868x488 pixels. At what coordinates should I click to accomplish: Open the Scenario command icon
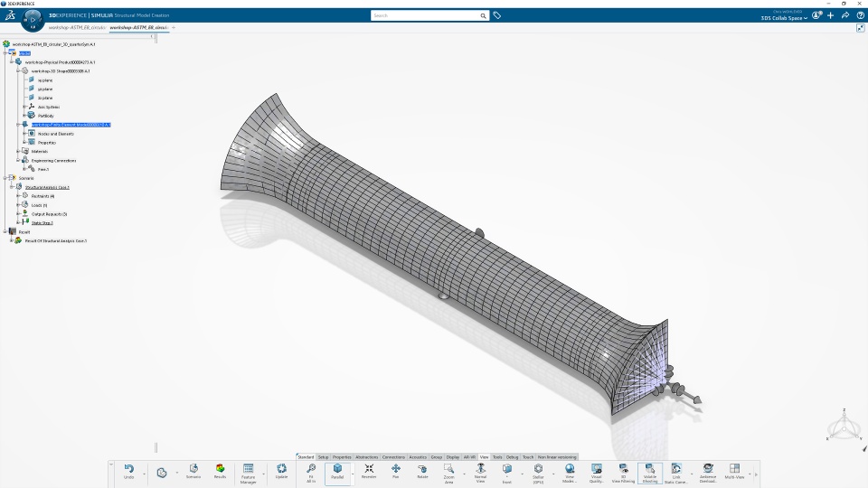click(x=193, y=469)
